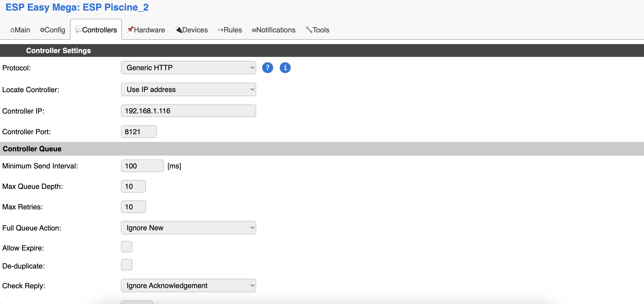Viewport: 644px width, 304px height.
Task: Click the blue info icon beside Protocol
Action: pyautogui.click(x=285, y=68)
